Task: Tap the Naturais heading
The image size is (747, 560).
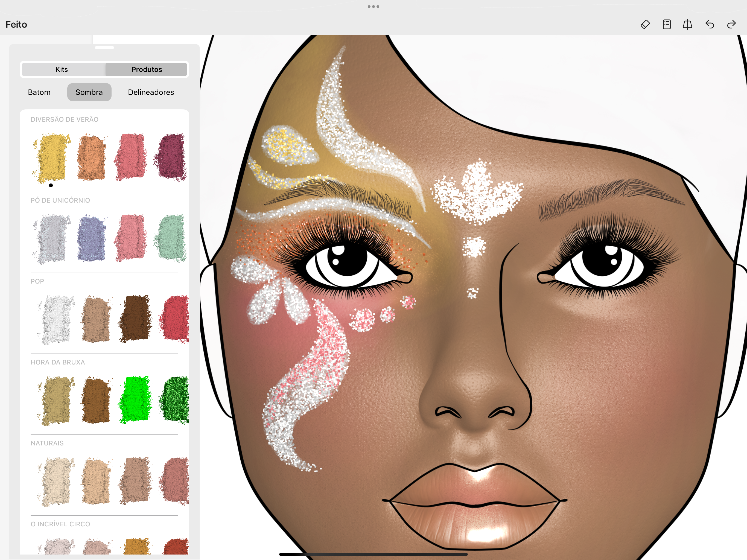Action: point(47,443)
